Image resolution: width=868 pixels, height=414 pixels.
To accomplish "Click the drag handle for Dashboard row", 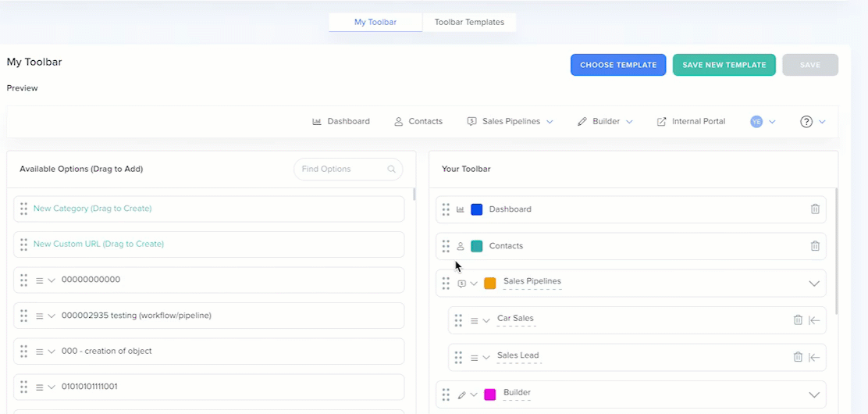I will tap(446, 209).
